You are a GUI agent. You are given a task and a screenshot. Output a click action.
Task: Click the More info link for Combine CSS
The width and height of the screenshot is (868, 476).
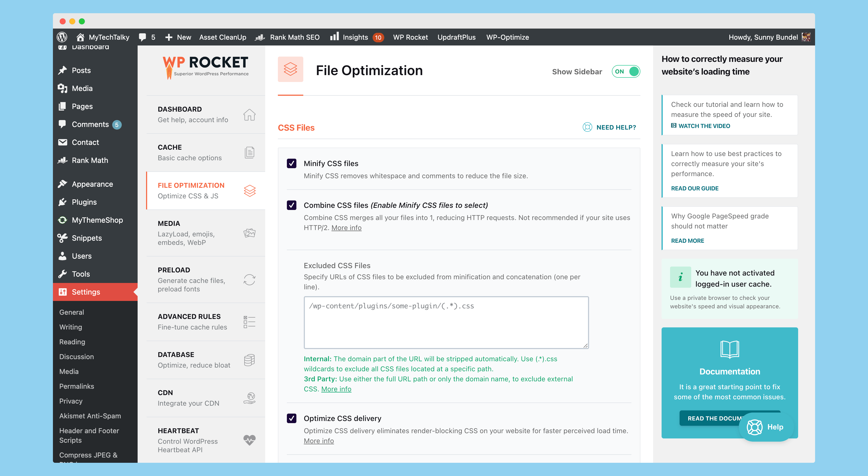(347, 227)
